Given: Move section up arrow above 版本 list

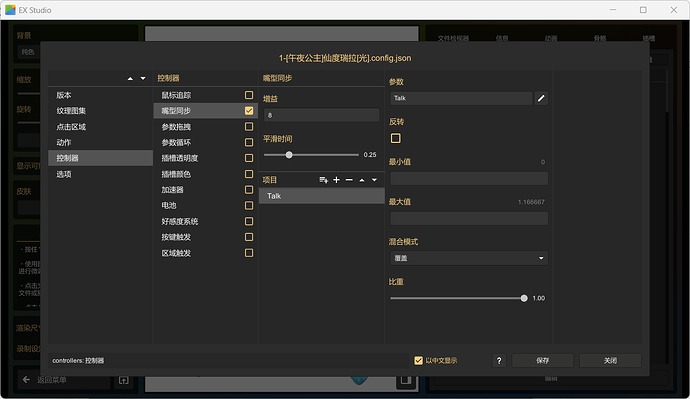Looking at the screenshot, I should tap(130, 78).
